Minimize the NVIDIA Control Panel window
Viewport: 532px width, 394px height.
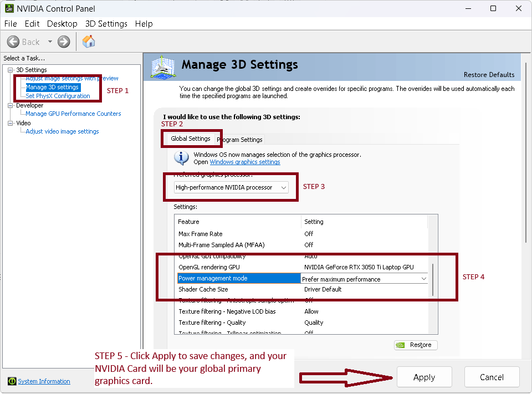coord(468,8)
